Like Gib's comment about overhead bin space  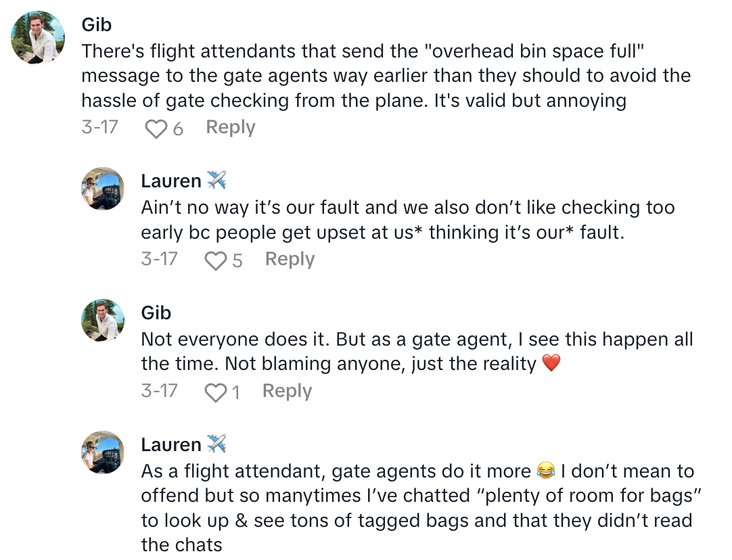pyautogui.click(x=156, y=128)
